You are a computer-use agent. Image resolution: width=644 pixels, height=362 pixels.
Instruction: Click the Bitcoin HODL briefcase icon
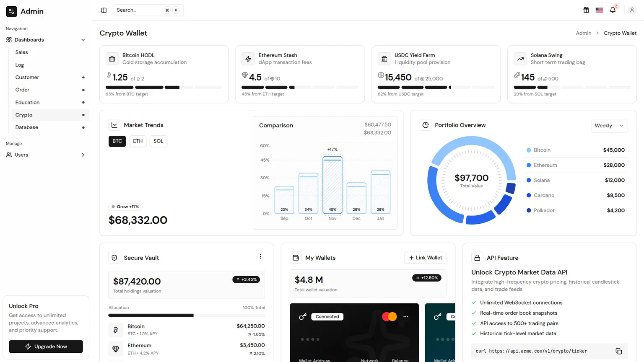112,59
